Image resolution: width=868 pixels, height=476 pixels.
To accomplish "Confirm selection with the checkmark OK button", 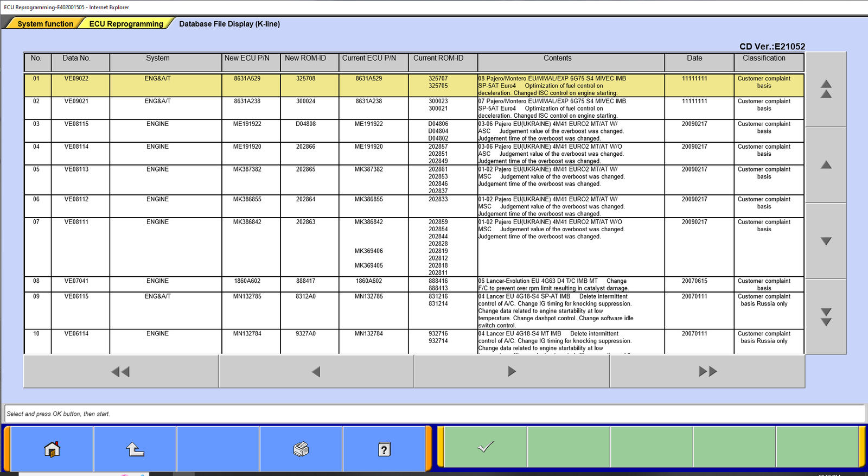I will (486, 447).
